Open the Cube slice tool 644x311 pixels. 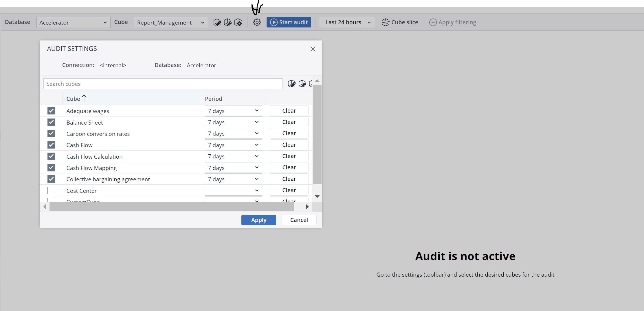click(400, 22)
